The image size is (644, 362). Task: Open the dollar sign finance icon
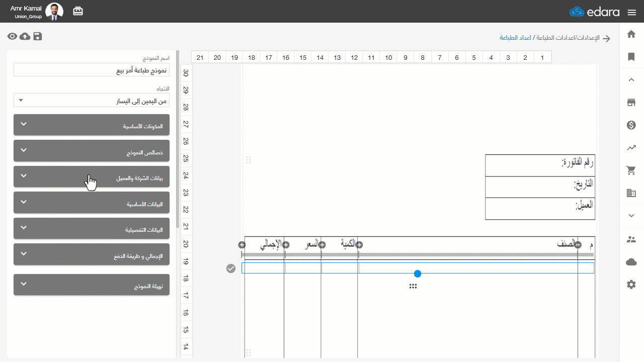pyautogui.click(x=631, y=125)
